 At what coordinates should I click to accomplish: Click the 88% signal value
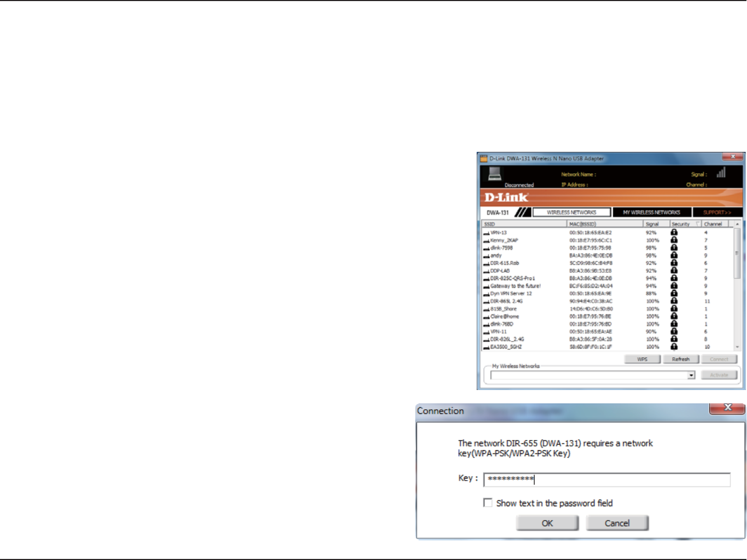pyautogui.click(x=651, y=294)
